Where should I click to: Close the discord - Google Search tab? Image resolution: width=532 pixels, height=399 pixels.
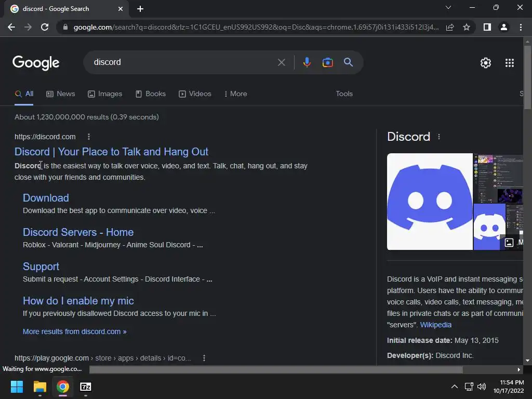click(x=121, y=9)
